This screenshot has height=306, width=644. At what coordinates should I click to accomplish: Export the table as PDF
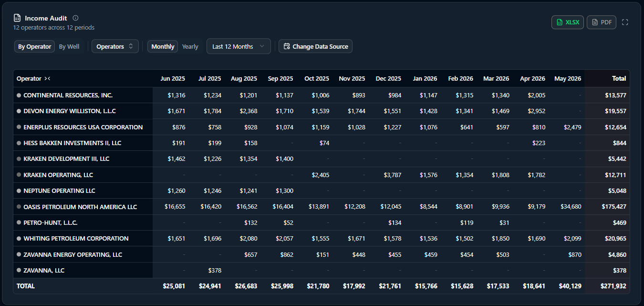[602, 22]
